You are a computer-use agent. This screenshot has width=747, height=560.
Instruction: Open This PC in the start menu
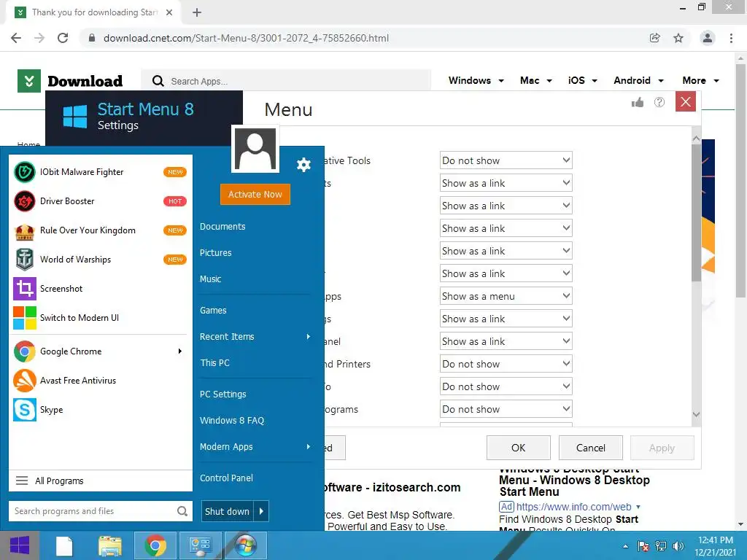click(215, 363)
